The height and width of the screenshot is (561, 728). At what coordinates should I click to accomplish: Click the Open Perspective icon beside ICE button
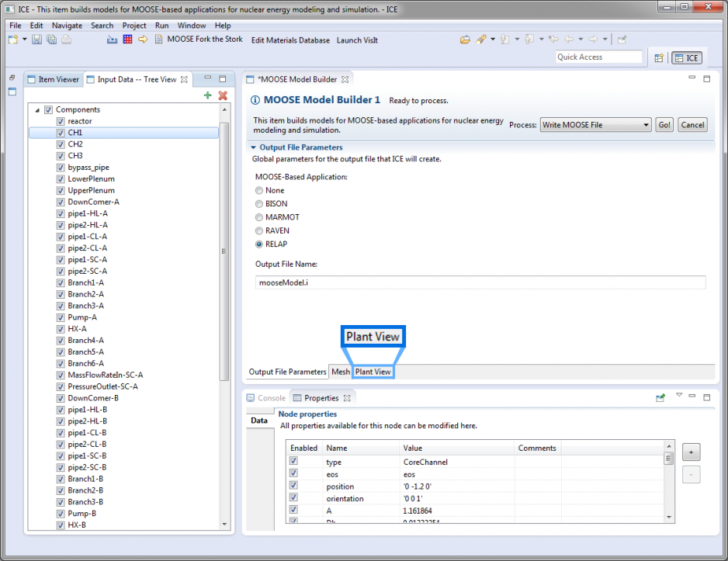point(659,57)
